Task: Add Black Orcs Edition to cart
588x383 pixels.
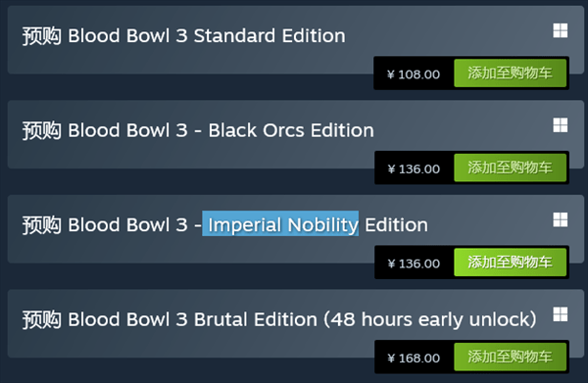Action: pyautogui.click(x=510, y=168)
